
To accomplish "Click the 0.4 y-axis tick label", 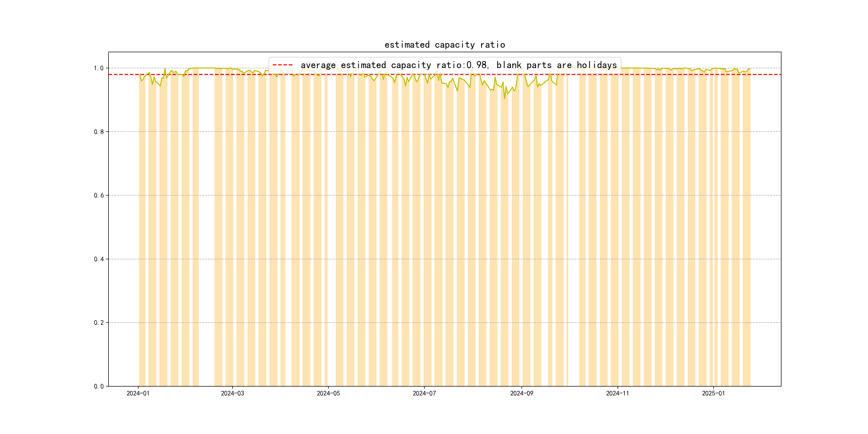I will [98, 259].
